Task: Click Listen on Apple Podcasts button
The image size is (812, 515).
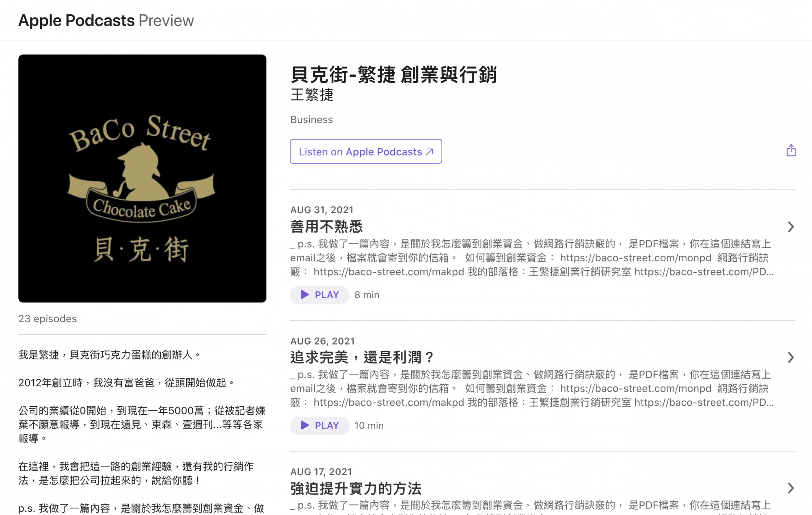Action: click(x=366, y=151)
